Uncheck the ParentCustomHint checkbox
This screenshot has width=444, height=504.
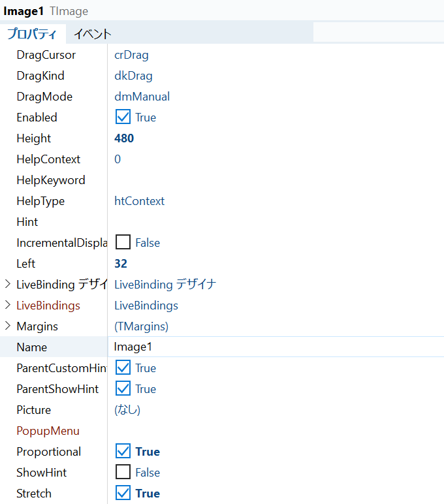coord(123,368)
